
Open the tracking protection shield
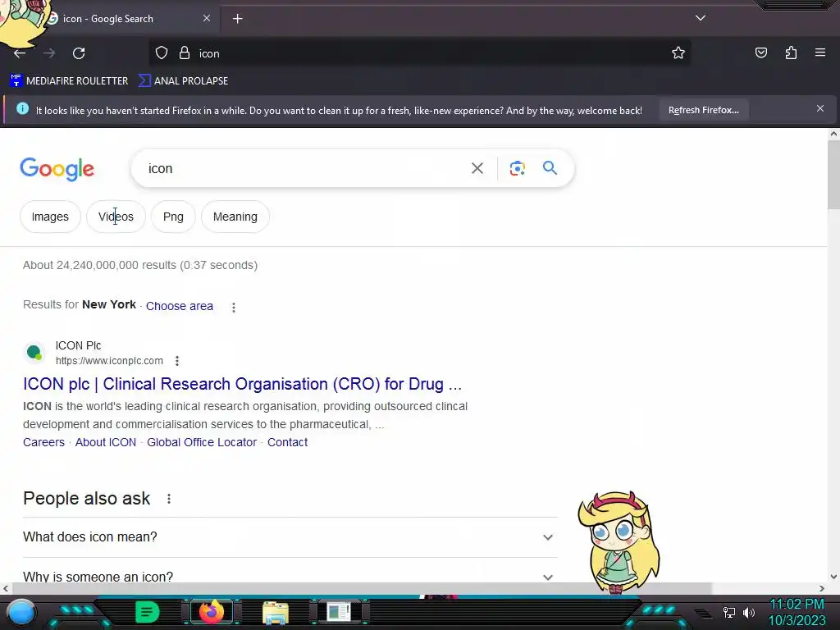click(162, 53)
